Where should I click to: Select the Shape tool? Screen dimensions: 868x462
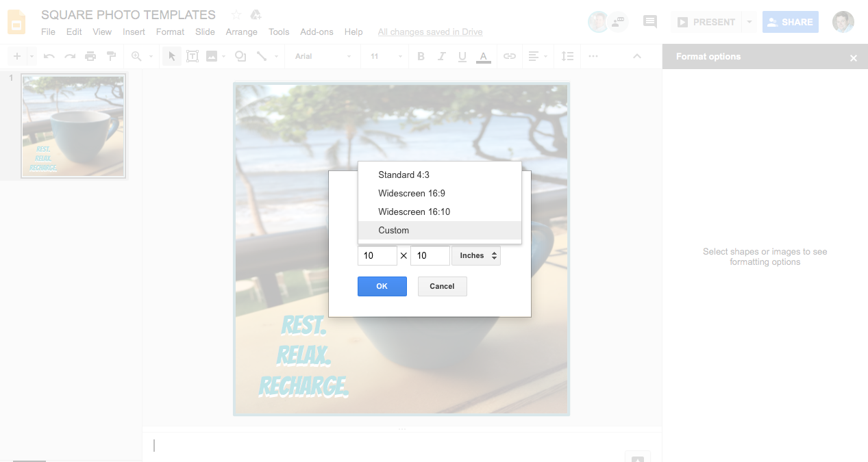pyautogui.click(x=240, y=56)
